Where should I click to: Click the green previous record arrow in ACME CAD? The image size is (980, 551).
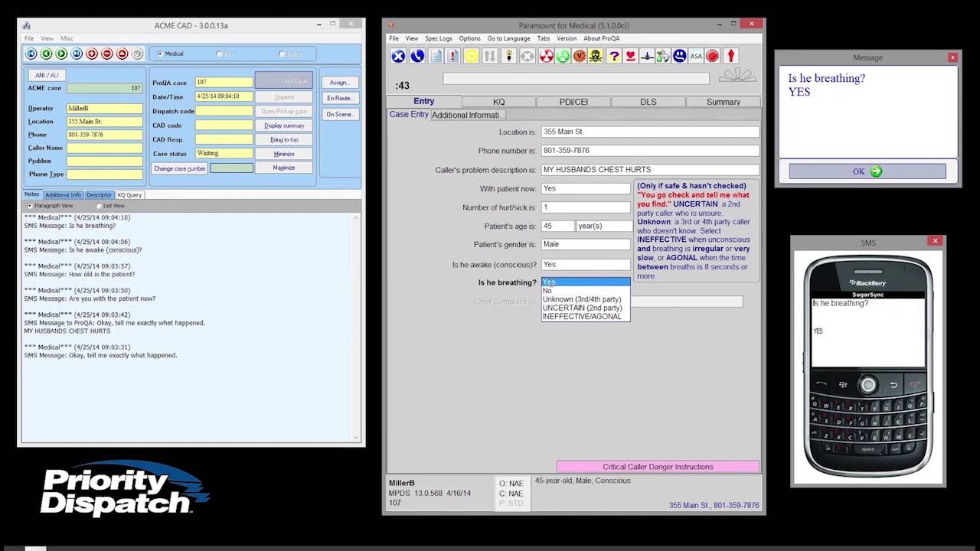pyautogui.click(x=47, y=54)
